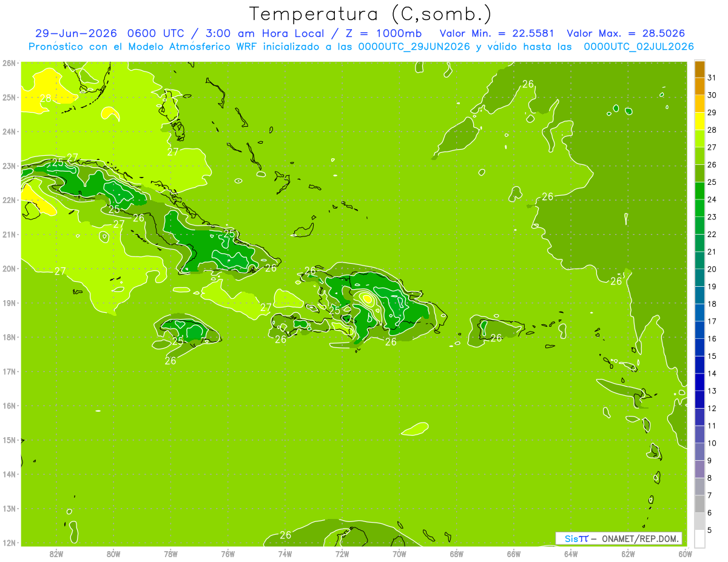Click the 82W longitude axis label

(x=56, y=554)
